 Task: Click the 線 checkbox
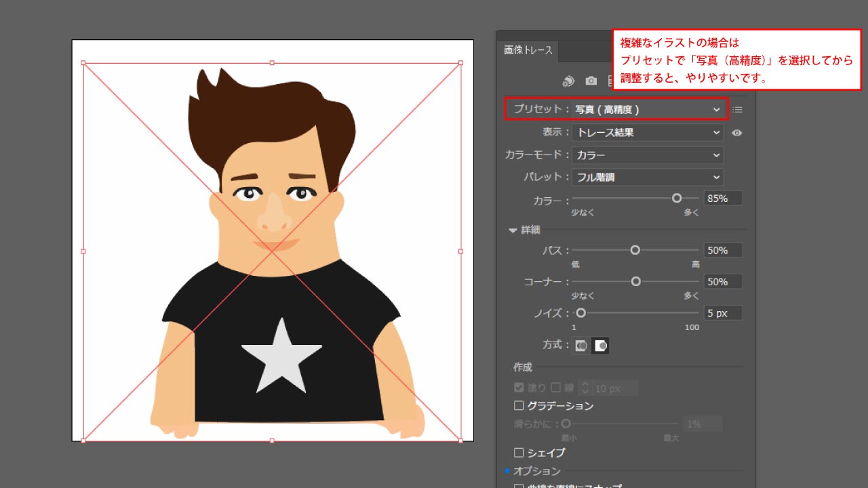[555, 388]
